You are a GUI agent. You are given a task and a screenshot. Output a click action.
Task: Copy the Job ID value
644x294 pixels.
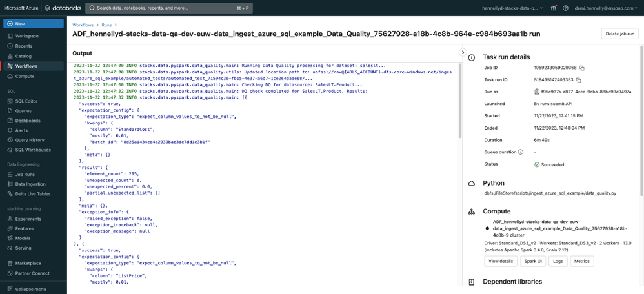point(582,68)
